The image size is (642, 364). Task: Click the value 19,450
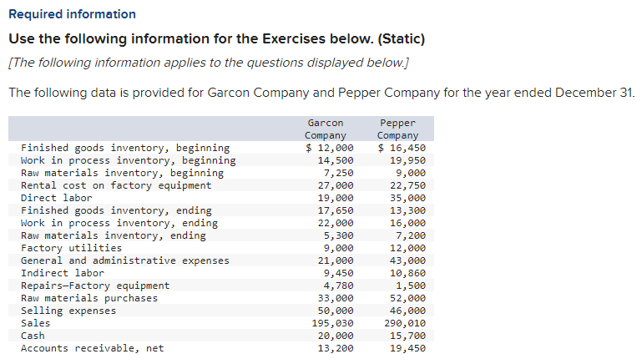[x=407, y=348]
